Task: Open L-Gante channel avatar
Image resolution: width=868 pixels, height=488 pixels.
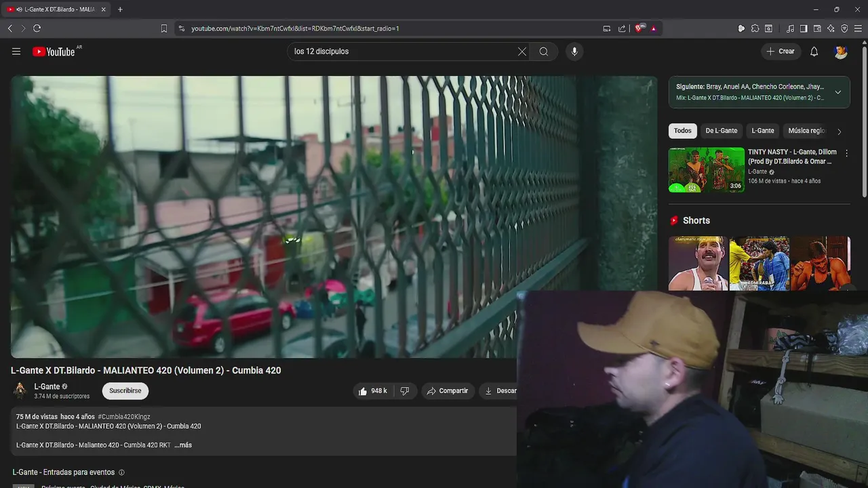Action: coord(20,390)
